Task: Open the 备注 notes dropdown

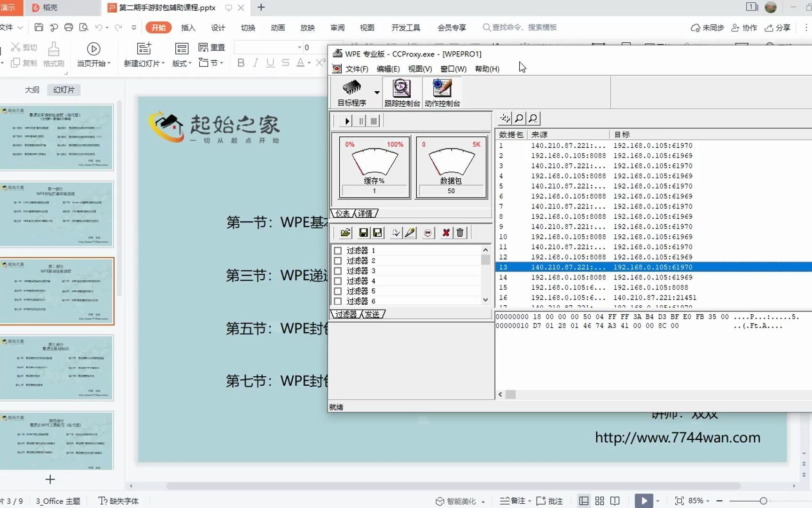Action: [529, 501]
